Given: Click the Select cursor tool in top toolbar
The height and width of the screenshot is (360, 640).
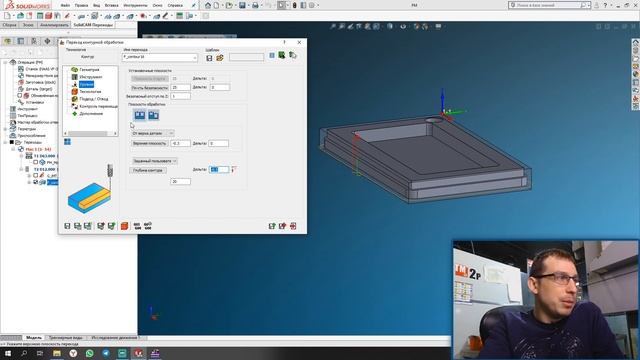Looking at the screenshot, I should (x=281, y=5).
